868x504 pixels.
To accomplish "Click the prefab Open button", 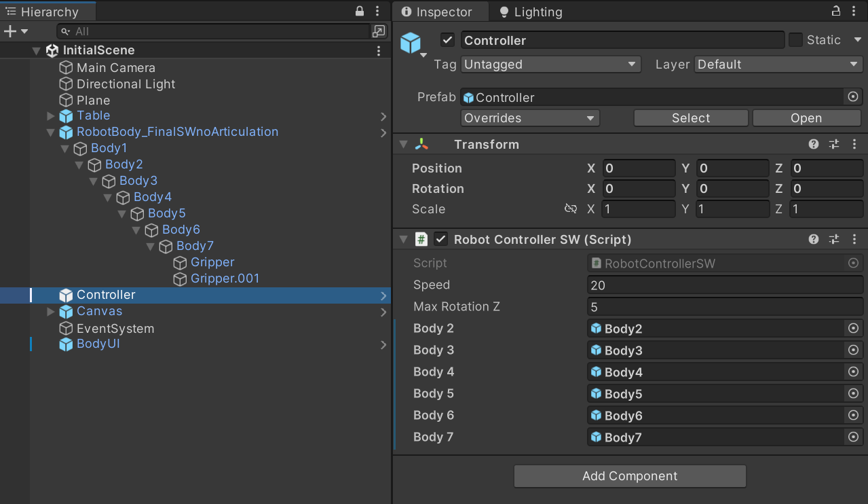I will (806, 118).
